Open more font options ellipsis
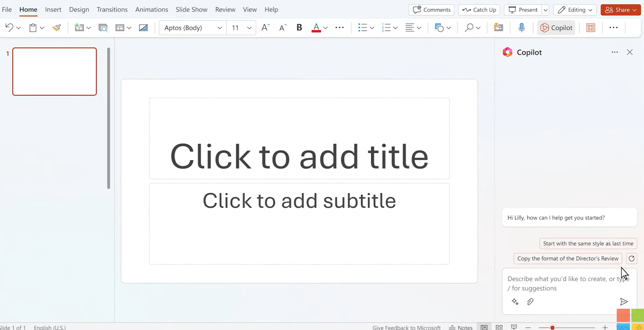644x330 pixels. coord(340,27)
